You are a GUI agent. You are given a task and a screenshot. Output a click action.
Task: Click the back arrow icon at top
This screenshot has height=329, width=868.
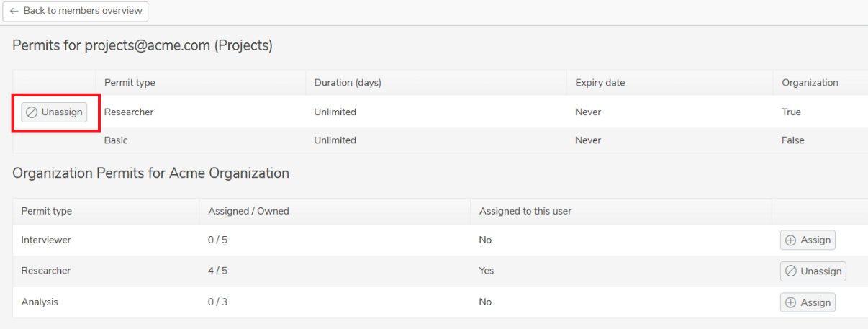pos(14,11)
